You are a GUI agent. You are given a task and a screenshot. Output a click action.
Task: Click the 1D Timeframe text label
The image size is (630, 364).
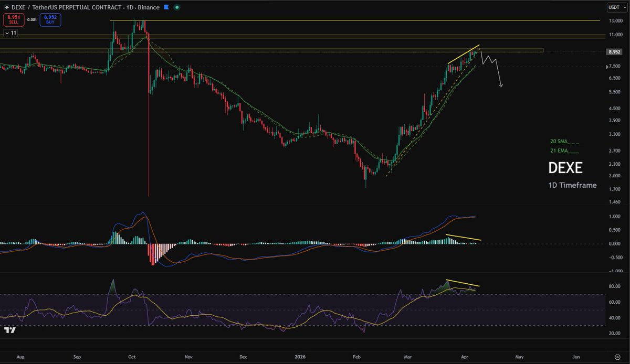pos(572,185)
